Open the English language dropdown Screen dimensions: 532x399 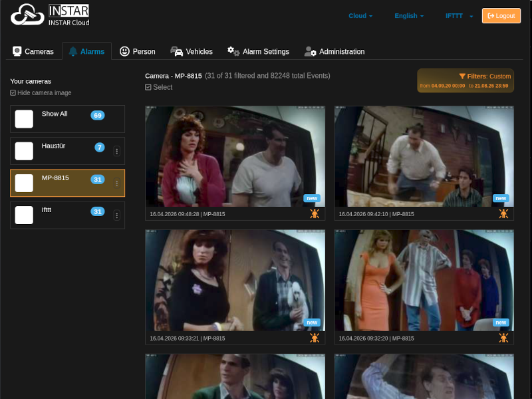pyautogui.click(x=409, y=16)
